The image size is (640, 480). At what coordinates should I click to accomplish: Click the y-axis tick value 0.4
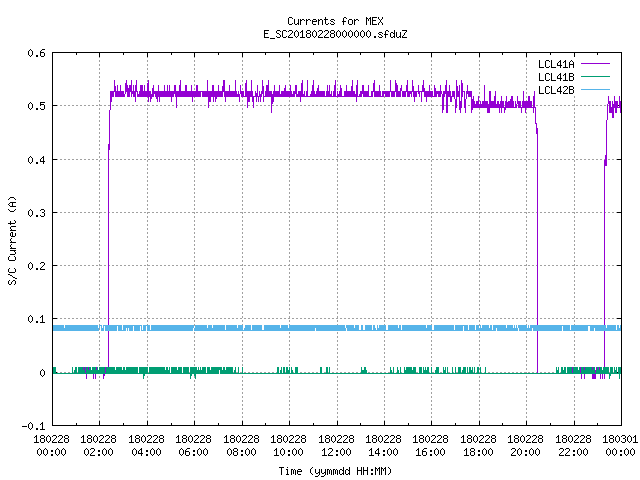(36, 160)
